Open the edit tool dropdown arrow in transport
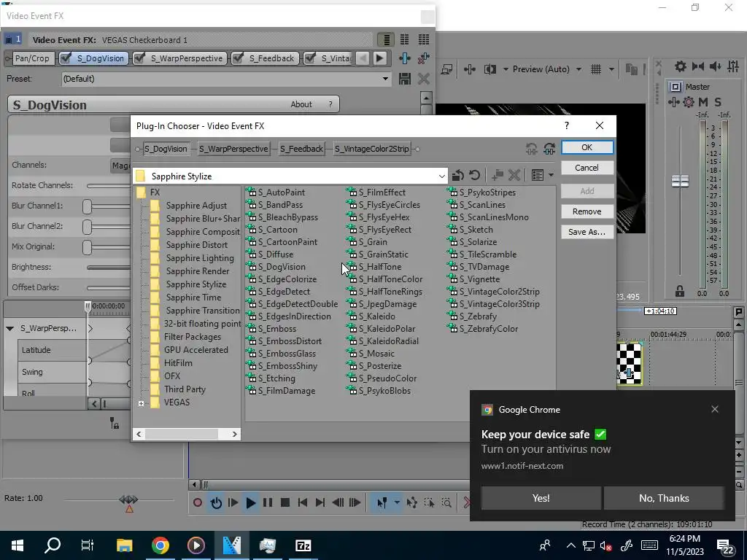The width and height of the screenshot is (747, 560). click(396, 502)
